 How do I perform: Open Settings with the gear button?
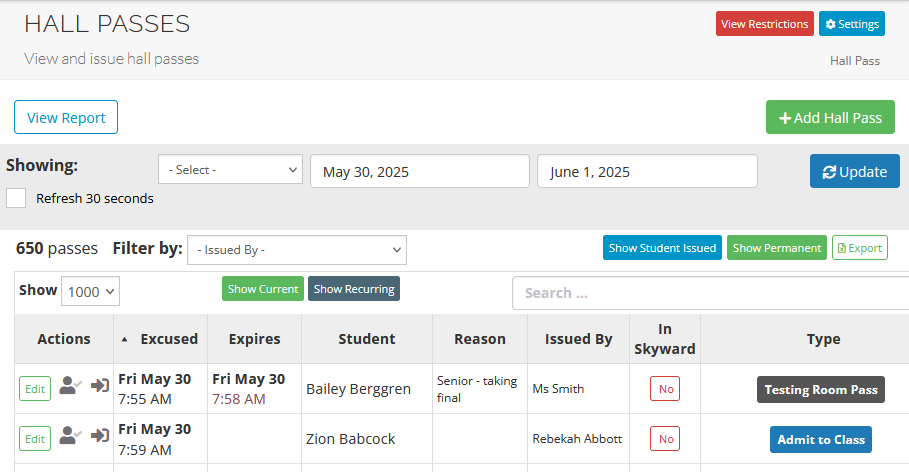coord(851,24)
